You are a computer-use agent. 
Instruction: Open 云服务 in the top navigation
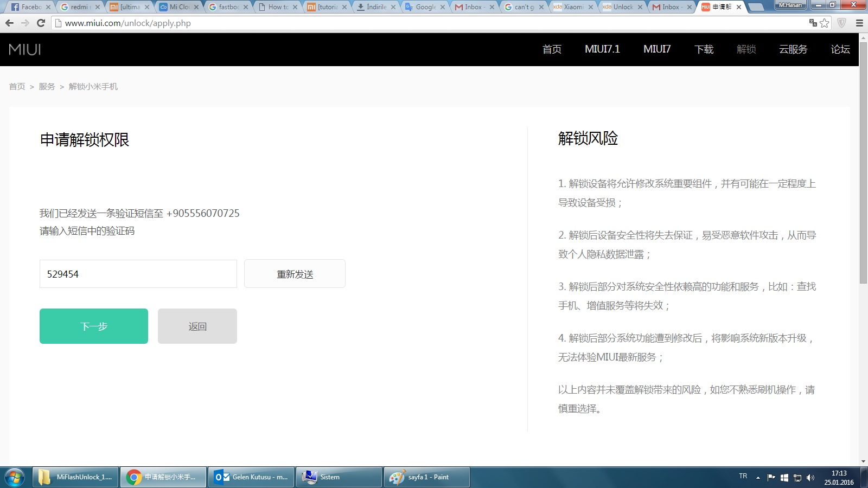(x=793, y=49)
